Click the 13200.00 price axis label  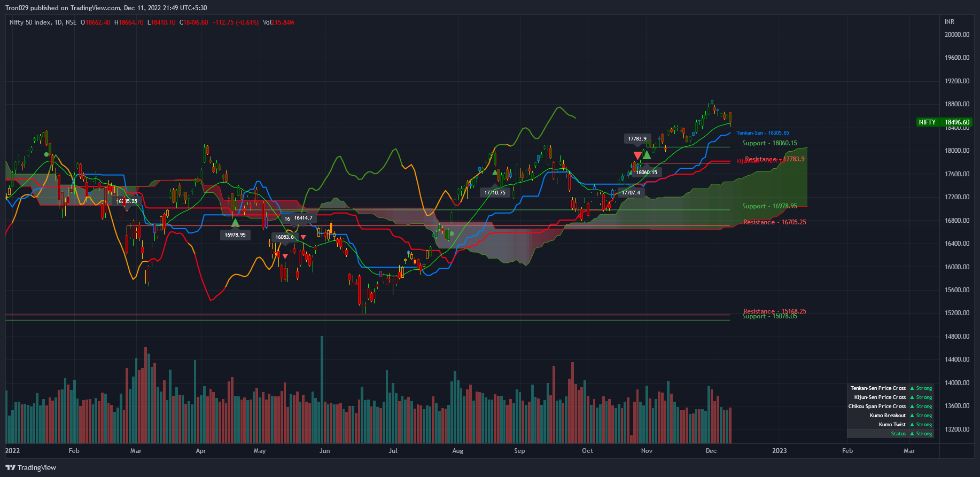[x=957, y=429]
